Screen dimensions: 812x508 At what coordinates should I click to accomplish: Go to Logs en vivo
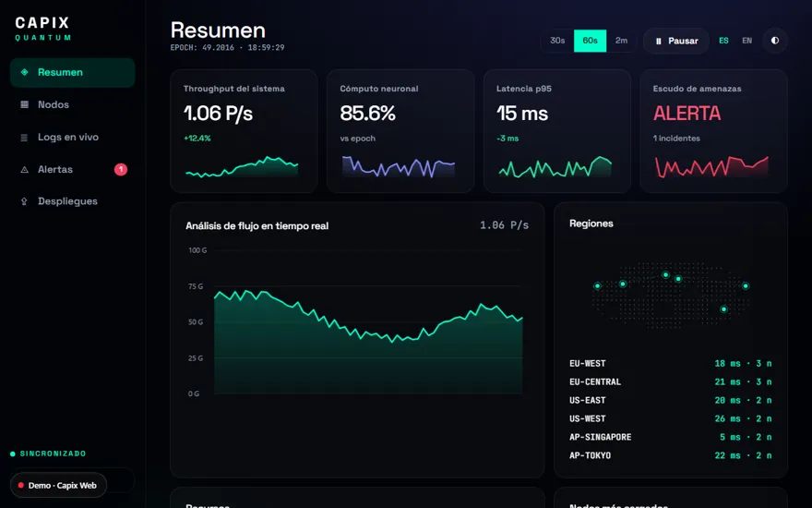73,138
